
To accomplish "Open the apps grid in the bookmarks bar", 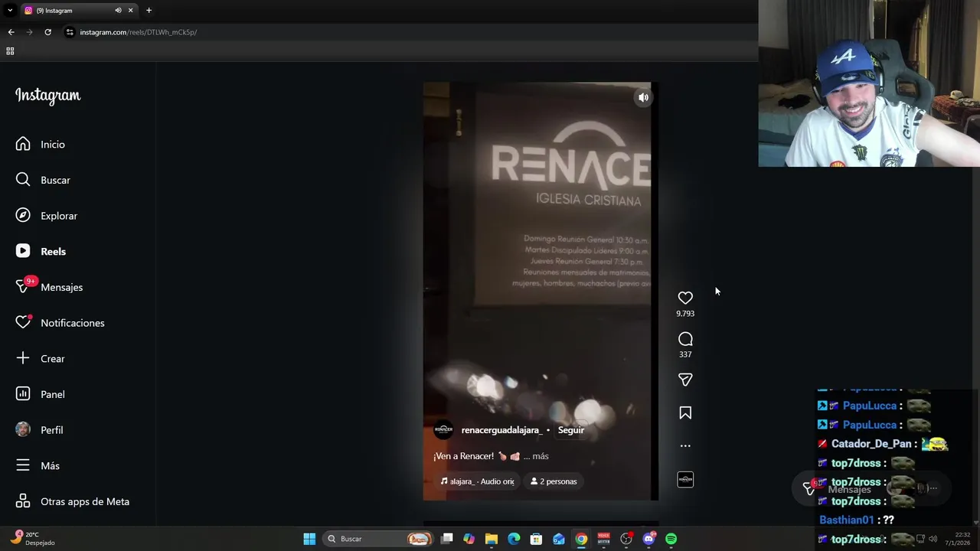I will pyautogui.click(x=10, y=51).
